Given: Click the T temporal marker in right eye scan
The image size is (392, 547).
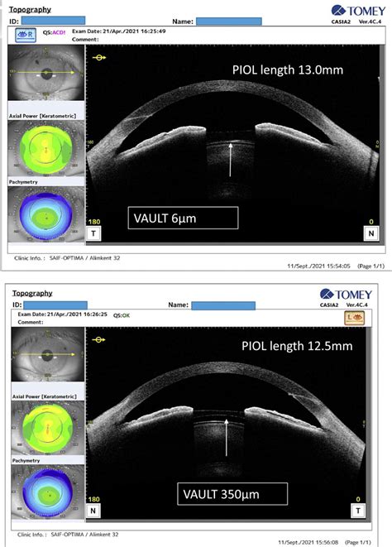Looking at the screenshot, I should (x=93, y=233).
